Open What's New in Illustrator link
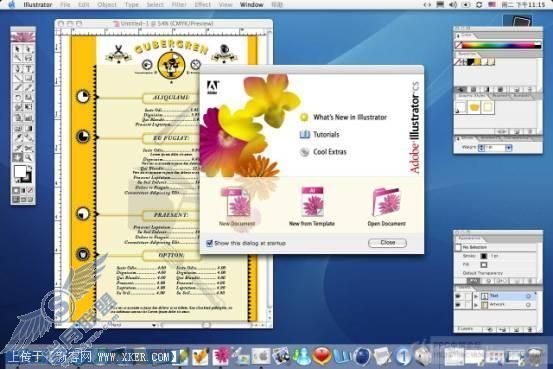Screen dimensions: 553x369 coord(350,117)
